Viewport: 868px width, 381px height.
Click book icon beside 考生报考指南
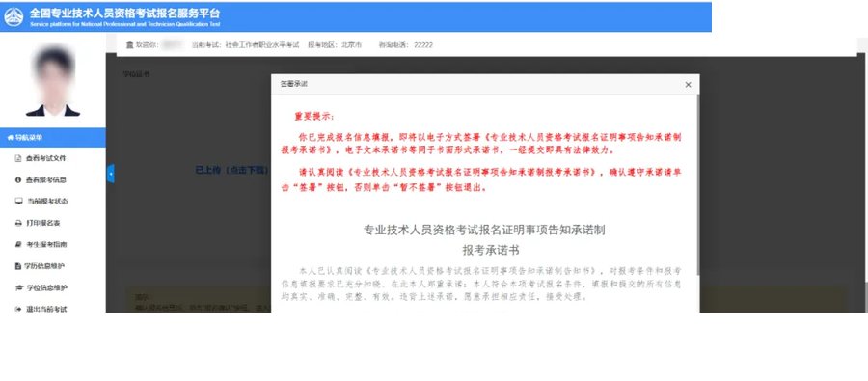click(18, 244)
